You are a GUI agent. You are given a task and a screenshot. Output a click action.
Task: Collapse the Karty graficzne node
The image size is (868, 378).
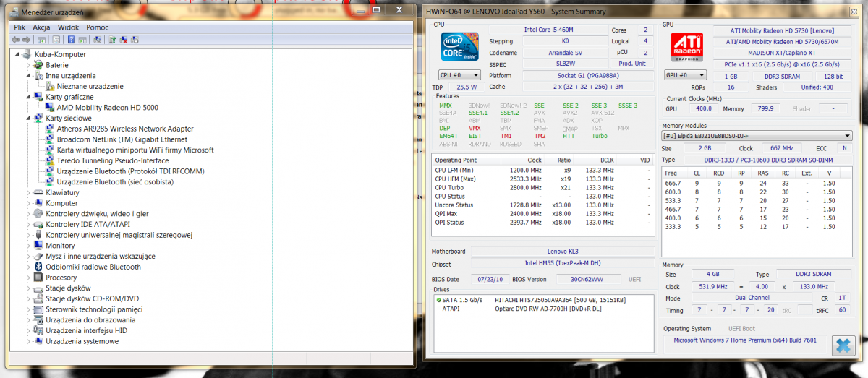click(29, 97)
